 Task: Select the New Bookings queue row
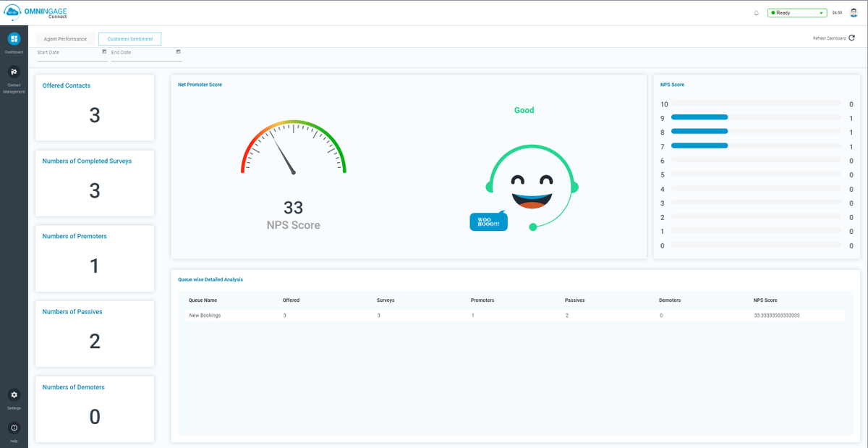point(515,316)
